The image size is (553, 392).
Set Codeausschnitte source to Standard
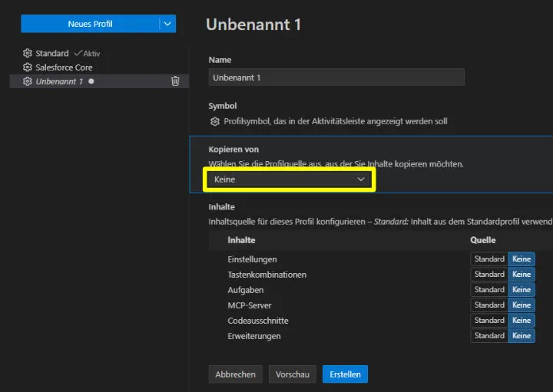pos(488,321)
